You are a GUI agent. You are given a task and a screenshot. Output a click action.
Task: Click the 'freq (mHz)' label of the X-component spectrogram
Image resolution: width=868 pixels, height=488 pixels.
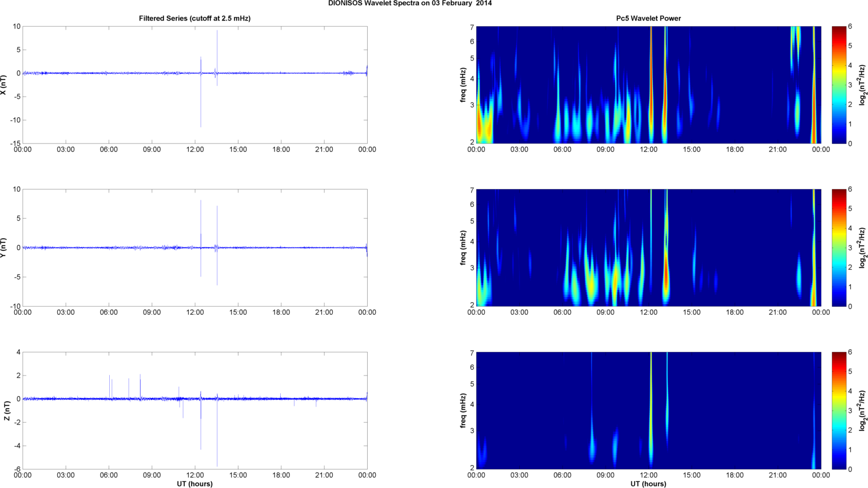[x=463, y=85]
